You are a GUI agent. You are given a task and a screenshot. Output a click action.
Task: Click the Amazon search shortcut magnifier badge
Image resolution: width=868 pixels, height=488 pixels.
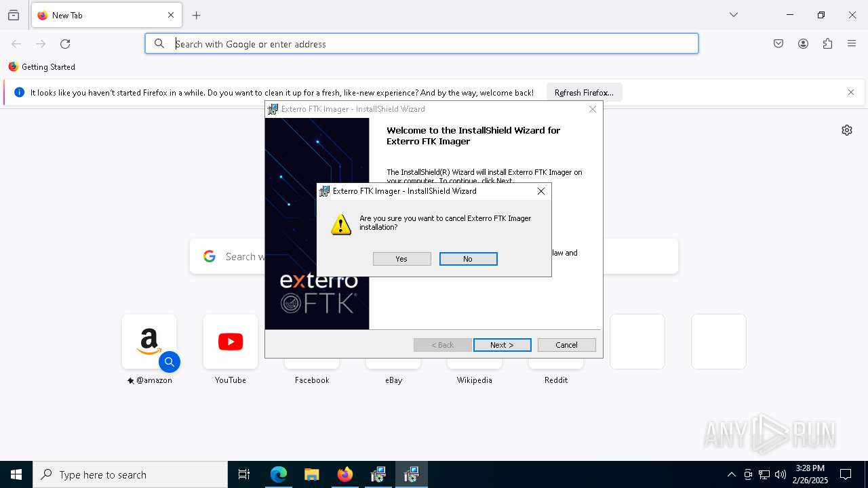170,363
